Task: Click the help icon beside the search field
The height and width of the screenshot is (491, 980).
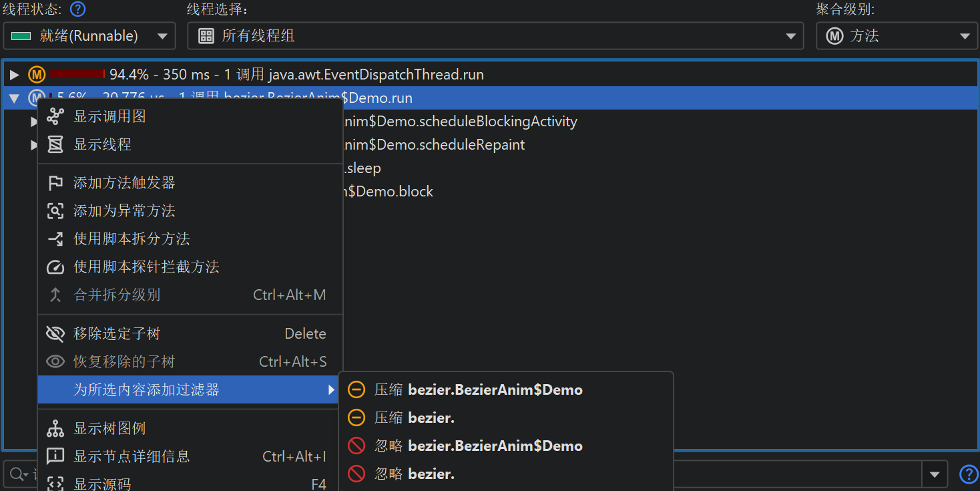Action: pyautogui.click(x=968, y=474)
